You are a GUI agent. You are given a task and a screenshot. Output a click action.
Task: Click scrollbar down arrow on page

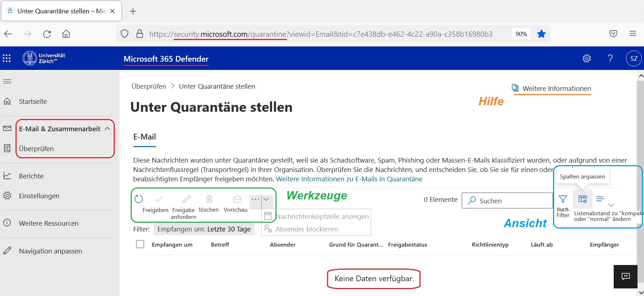click(641, 292)
